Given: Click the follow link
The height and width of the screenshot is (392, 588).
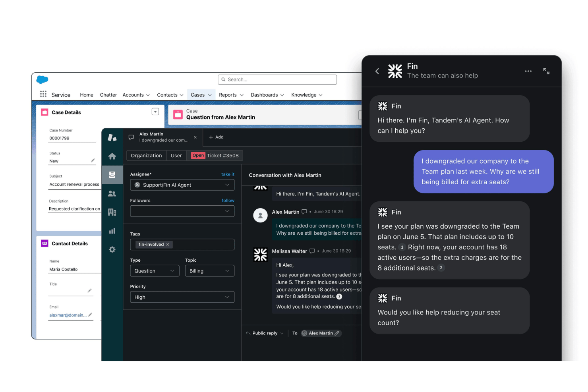Looking at the screenshot, I should 228,201.
